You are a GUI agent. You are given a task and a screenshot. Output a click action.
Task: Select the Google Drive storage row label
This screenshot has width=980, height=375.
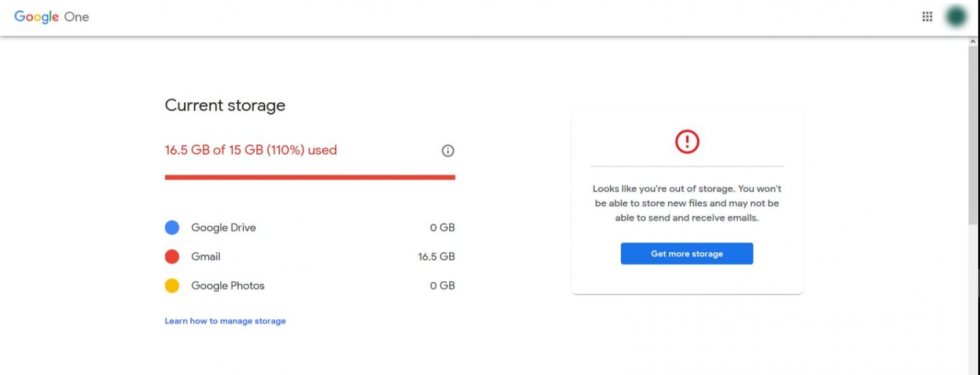[223, 227]
